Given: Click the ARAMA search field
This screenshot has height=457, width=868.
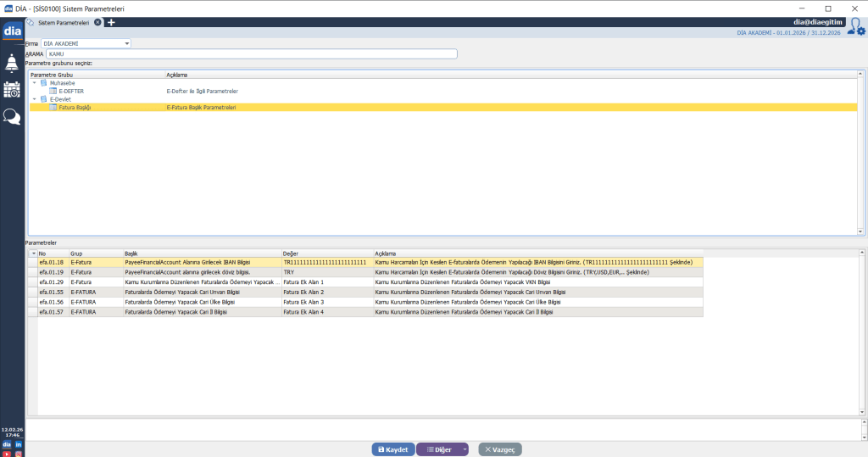Looking at the screenshot, I should 252,54.
